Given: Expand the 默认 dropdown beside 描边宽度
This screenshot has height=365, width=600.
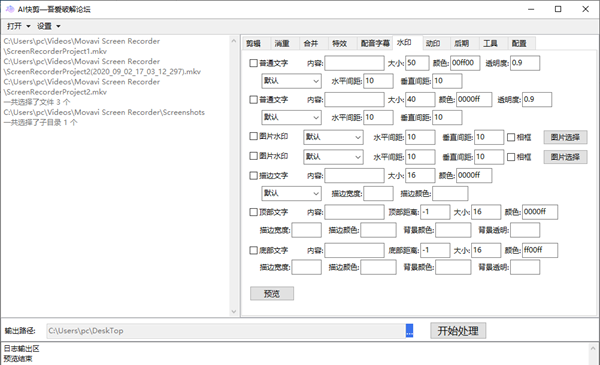Looking at the screenshot, I should tap(292, 193).
